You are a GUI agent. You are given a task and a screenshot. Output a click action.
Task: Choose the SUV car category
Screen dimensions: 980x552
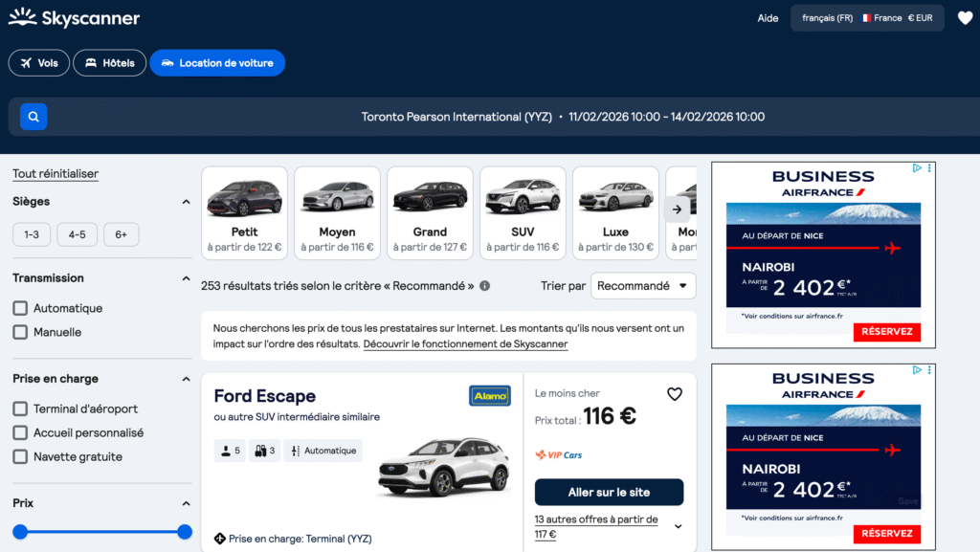(x=523, y=213)
